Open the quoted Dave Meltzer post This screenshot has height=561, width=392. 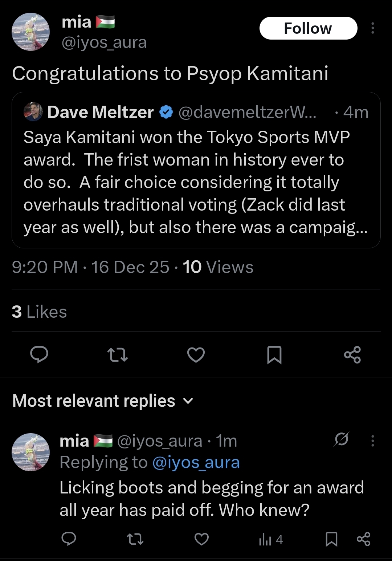[196, 170]
